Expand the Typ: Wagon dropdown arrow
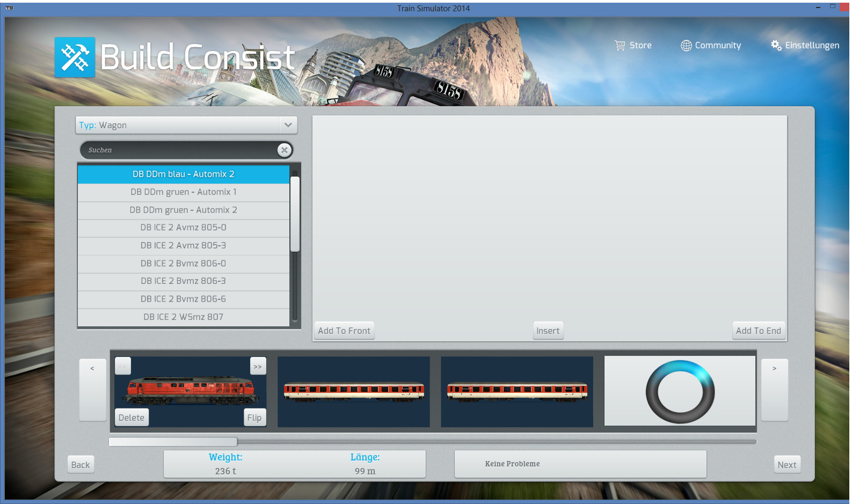The image size is (852, 504). (288, 125)
